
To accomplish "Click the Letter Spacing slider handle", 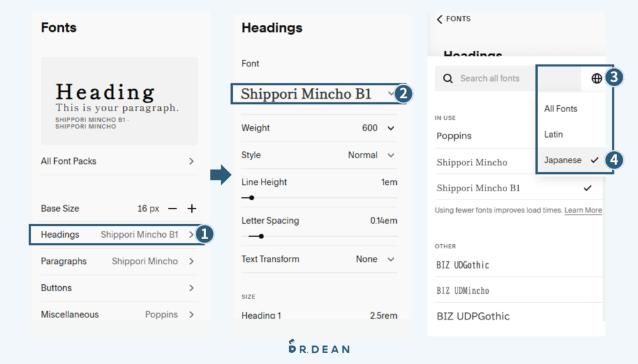I will click(261, 237).
